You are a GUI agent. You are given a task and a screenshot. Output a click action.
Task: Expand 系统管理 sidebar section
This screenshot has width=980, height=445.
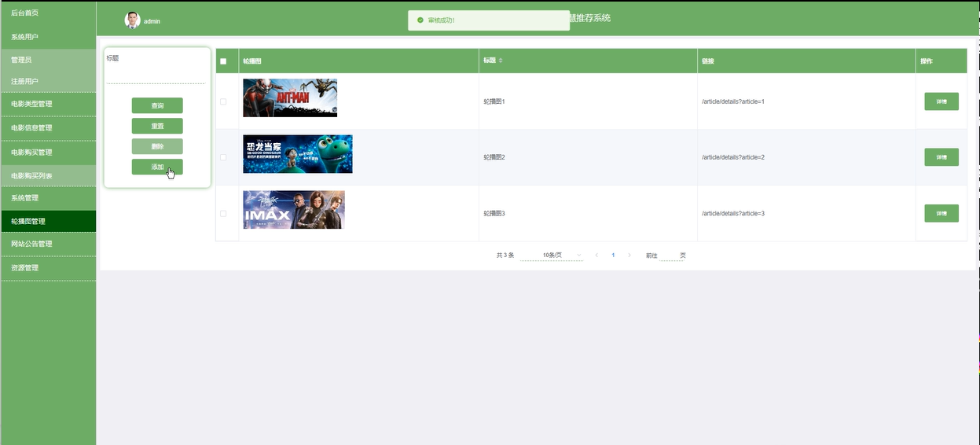tap(48, 198)
